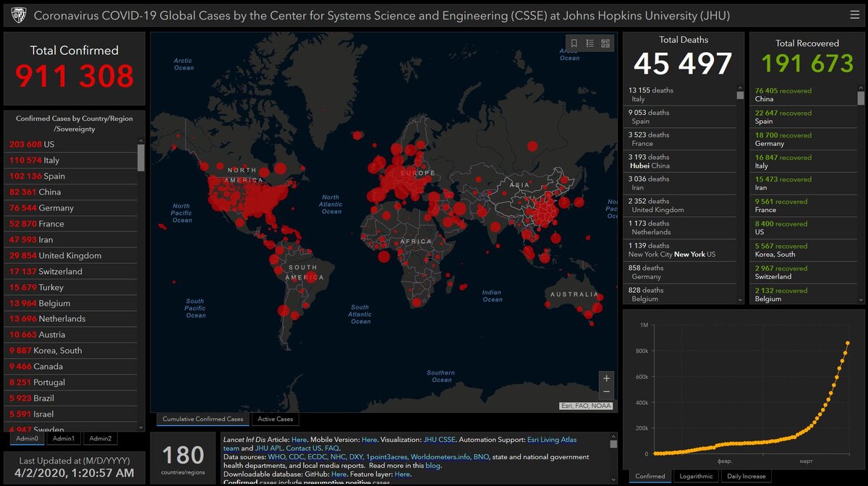Select 9 053 deaths Spain entry
Image resolution: width=868 pixels, height=486 pixels.
[680, 117]
